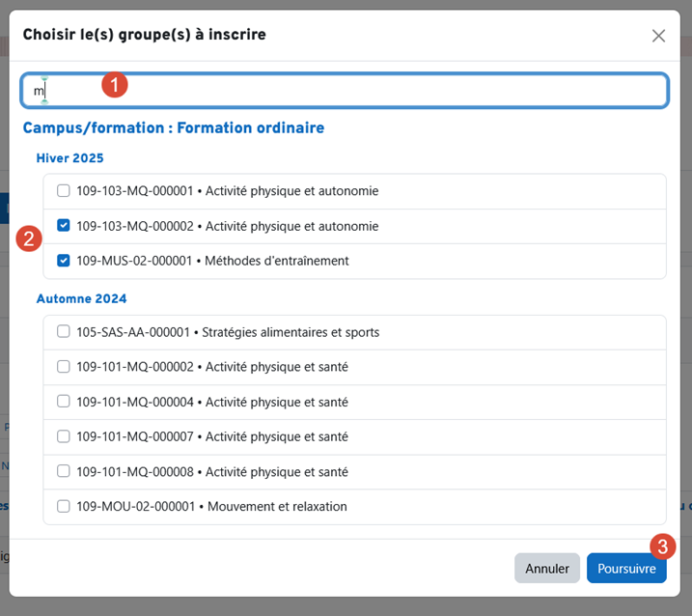Enable the 109-101-MQ-000007 group checkbox
This screenshot has width=692, height=616.
coord(64,436)
